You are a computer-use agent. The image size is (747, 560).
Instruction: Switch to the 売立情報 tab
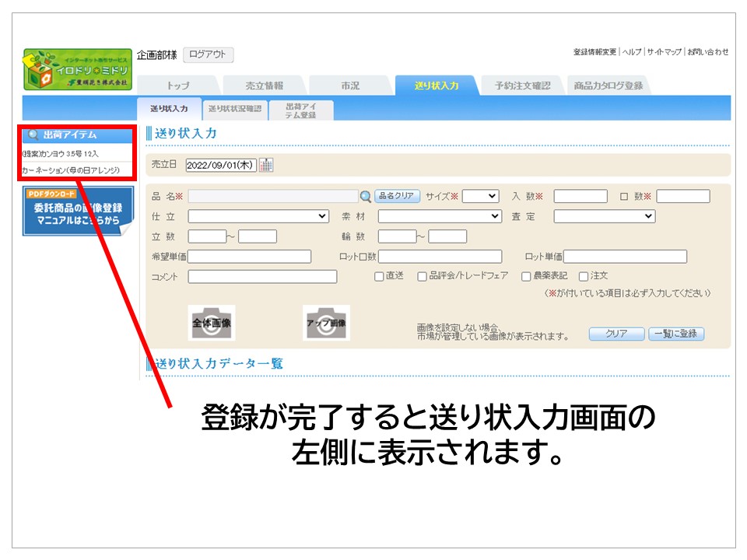click(x=264, y=86)
